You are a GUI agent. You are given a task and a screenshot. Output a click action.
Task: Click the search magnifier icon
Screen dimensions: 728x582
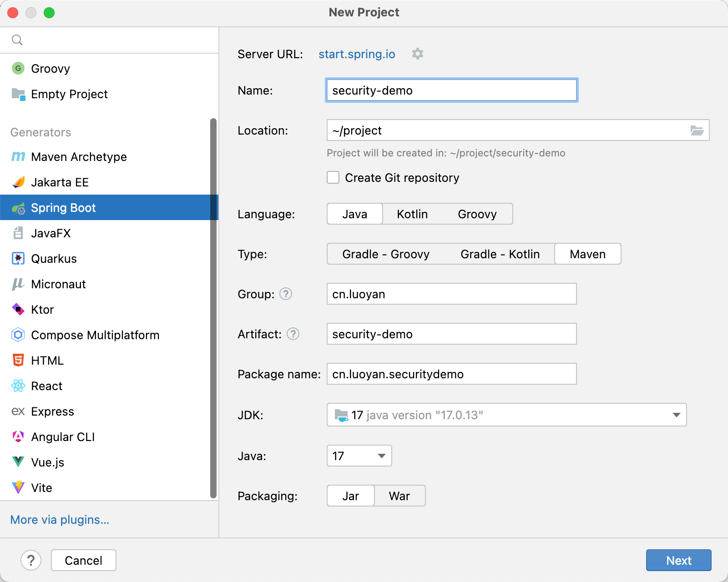[17, 40]
